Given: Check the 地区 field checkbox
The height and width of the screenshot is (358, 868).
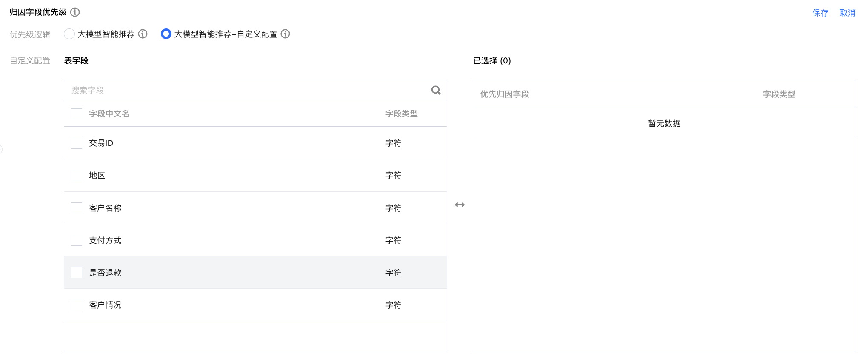Looking at the screenshot, I should (x=77, y=175).
